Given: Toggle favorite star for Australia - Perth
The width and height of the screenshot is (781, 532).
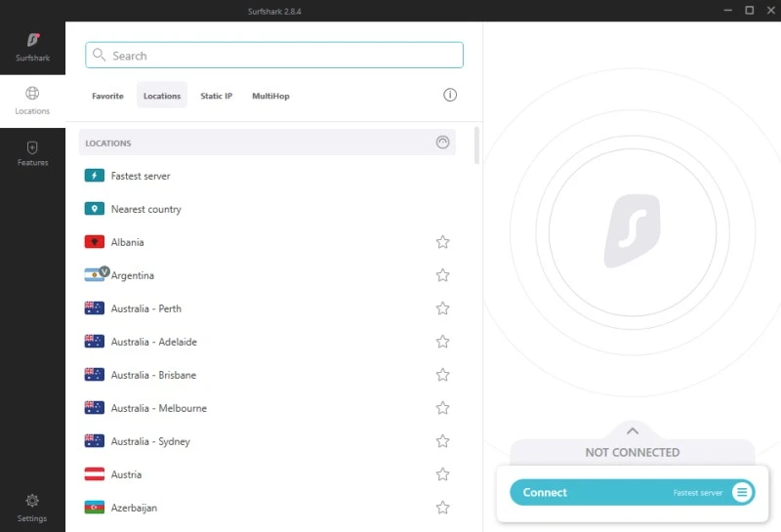Looking at the screenshot, I should [x=442, y=308].
